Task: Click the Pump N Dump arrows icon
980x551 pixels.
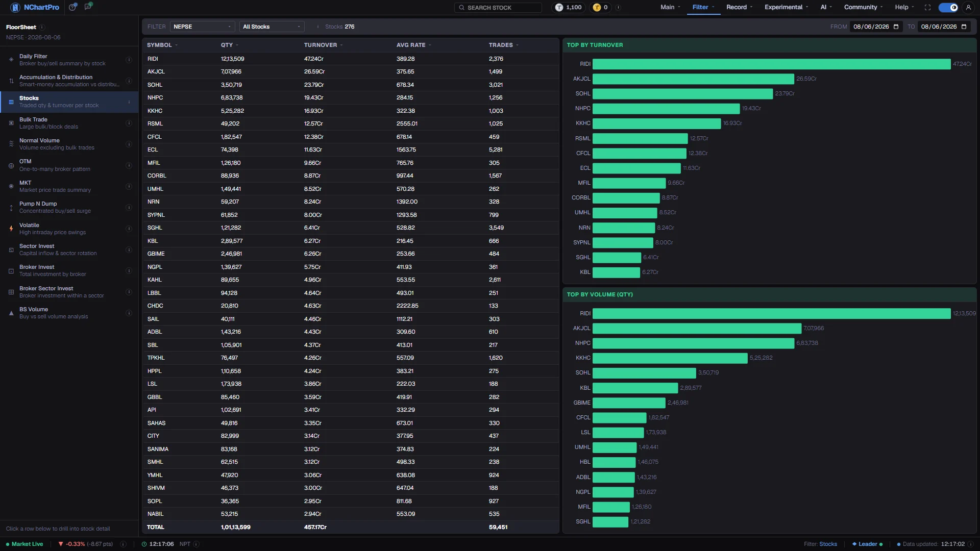Action: 11,208
